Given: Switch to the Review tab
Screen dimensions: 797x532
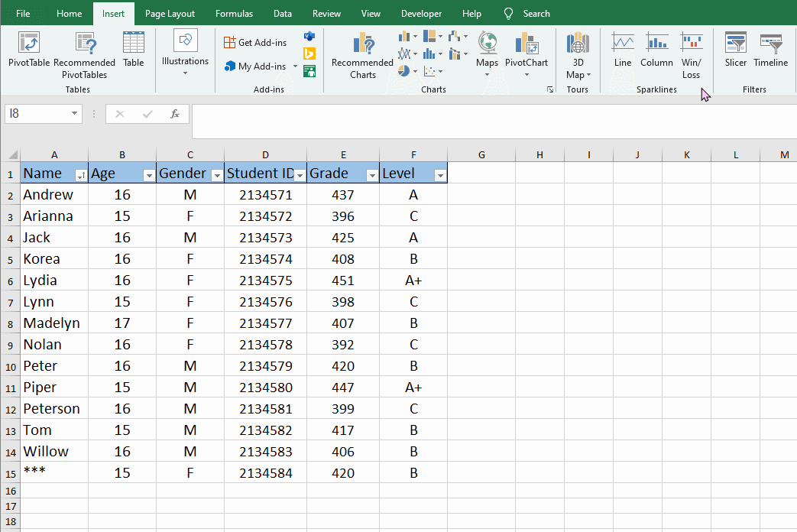Looking at the screenshot, I should click(x=326, y=14).
